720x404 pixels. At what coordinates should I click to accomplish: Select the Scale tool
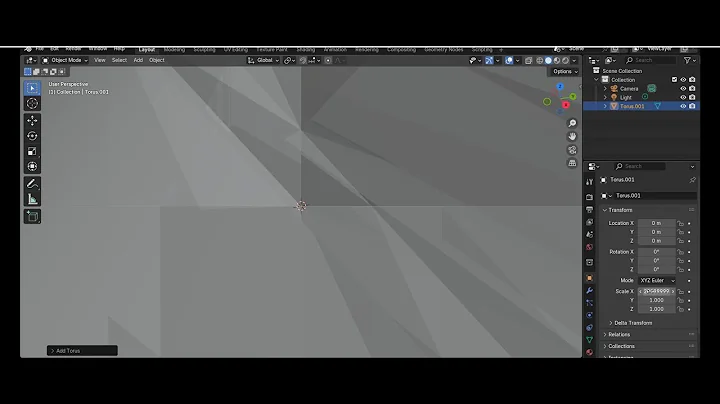pos(32,151)
